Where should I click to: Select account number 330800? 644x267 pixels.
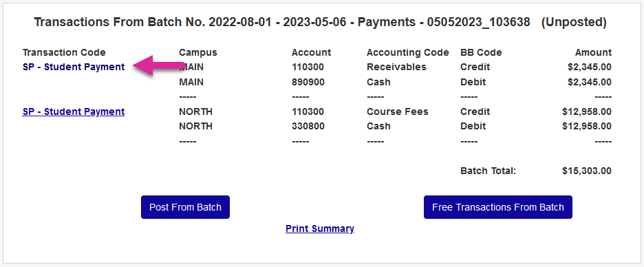pos(308,126)
